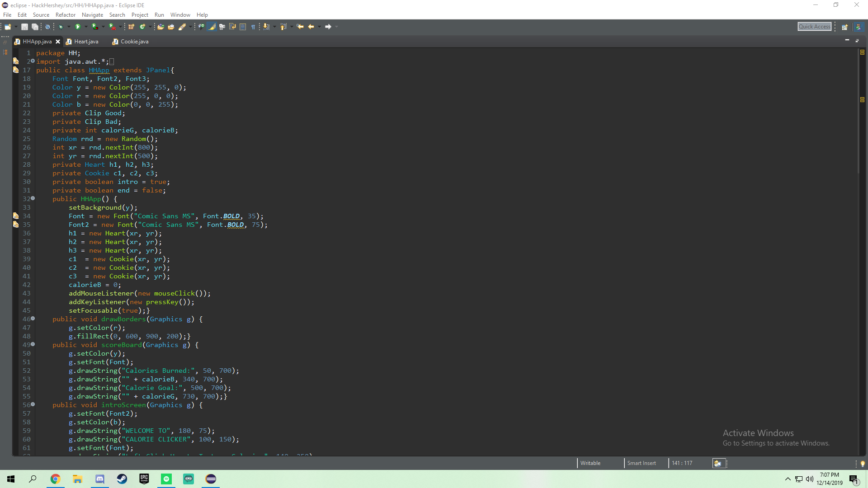868x488 pixels.
Task: Switch to the Cookie.java tab
Action: click(x=134, y=42)
